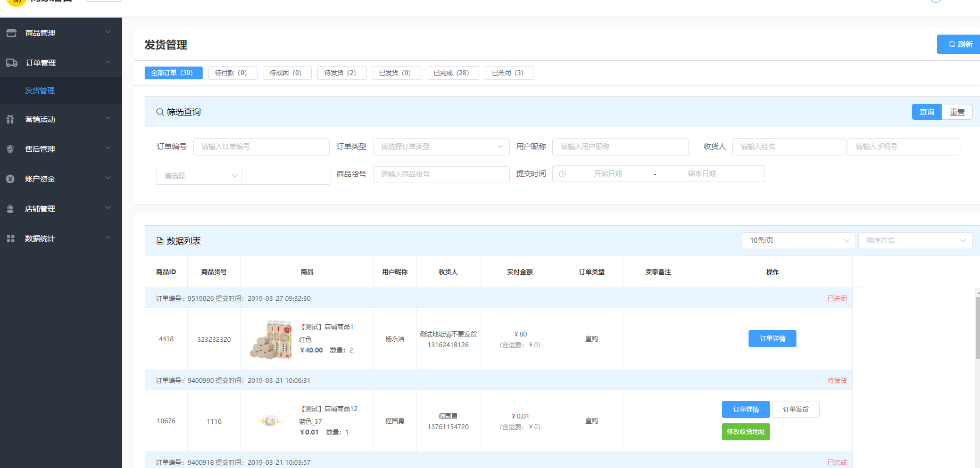
Task: Click the magnifier icon beside 筛选查询
Action: [x=160, y=112]
